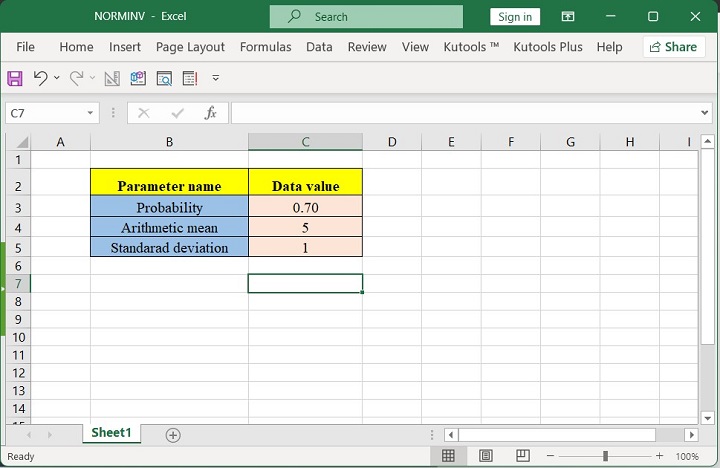Switch to the Home tab
720x468 pixels.
tap(76, 47)
